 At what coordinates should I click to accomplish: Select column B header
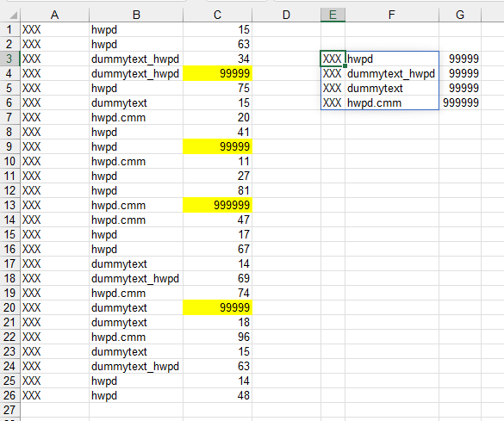pos(136,15)
